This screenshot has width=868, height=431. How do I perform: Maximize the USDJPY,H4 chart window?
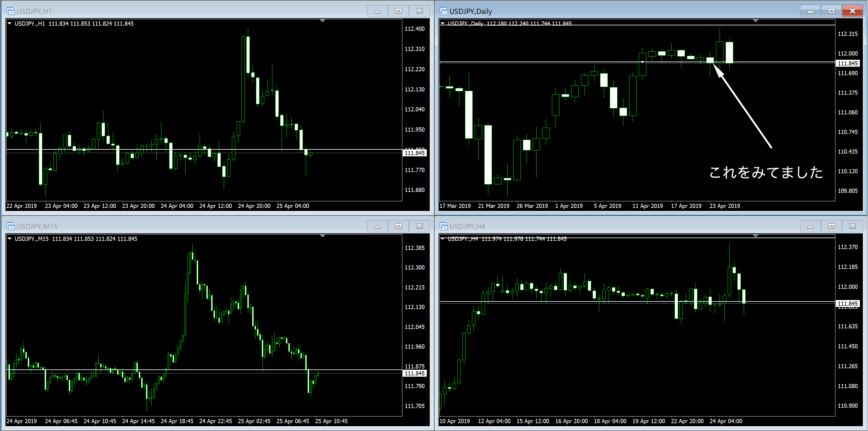pos(831,226)
